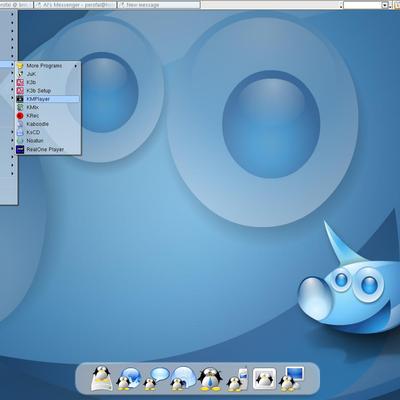
Task: Switch to the New message taskbar window
Action: [159, 5]
